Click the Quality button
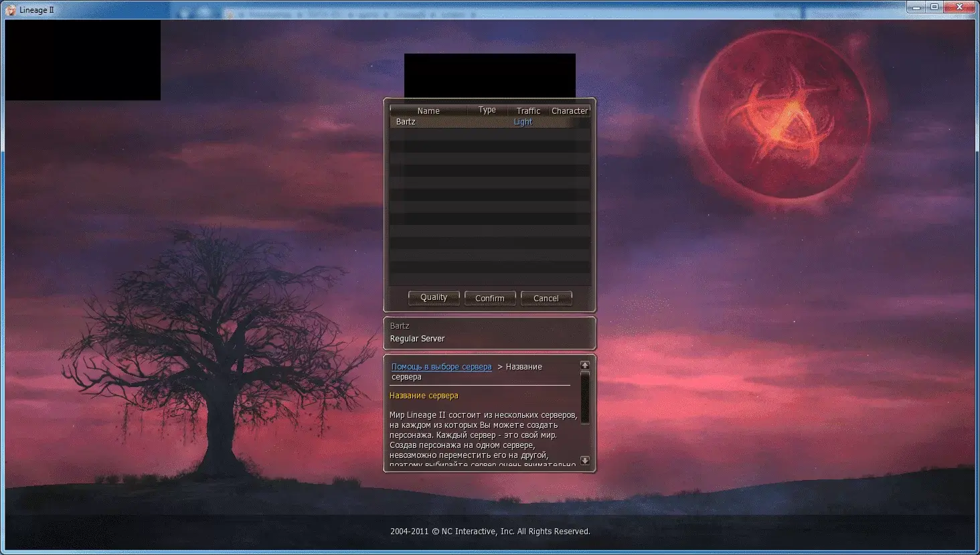The height and width of the screenshot is (555, 980). [x=434, y=298]
